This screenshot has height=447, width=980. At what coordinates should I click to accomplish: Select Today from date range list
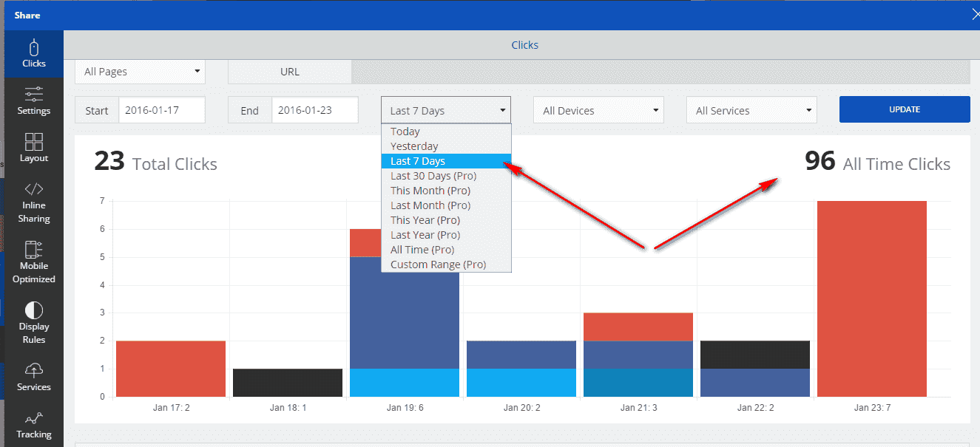[x=405, y=132]
